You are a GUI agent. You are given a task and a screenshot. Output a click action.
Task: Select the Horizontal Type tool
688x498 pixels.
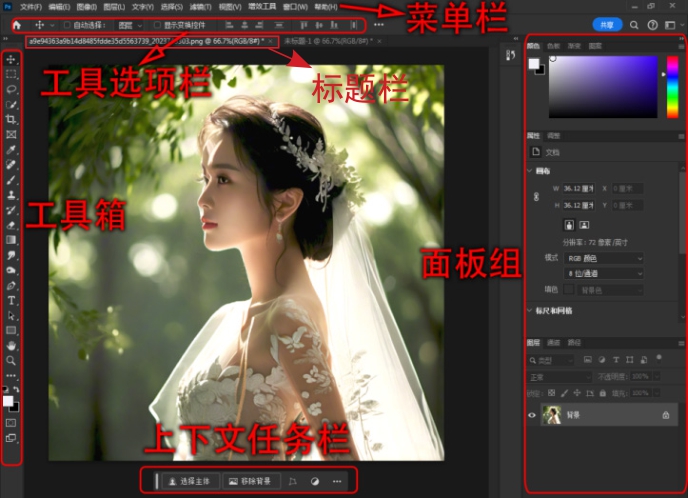pyautogui.click(x=11, y=300)
